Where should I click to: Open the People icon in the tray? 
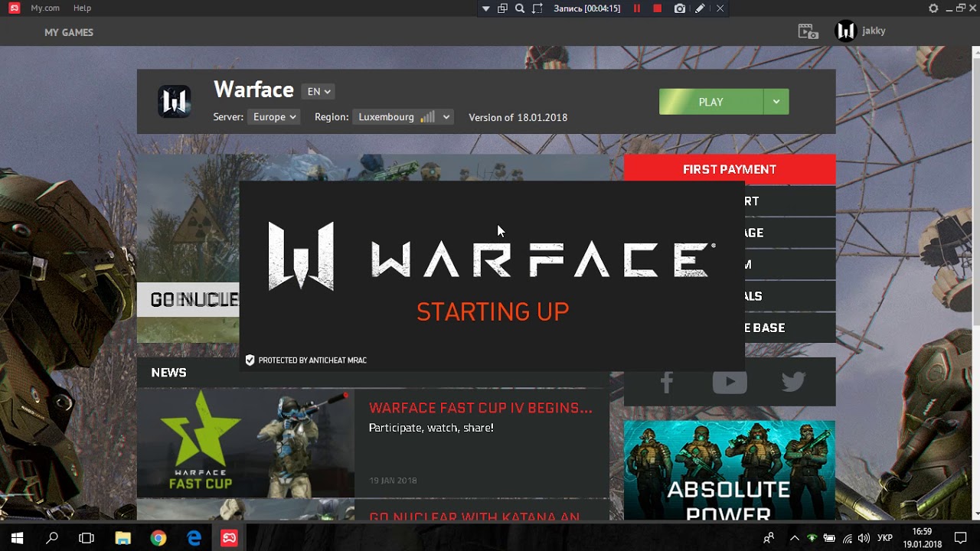tap(769, 538)
